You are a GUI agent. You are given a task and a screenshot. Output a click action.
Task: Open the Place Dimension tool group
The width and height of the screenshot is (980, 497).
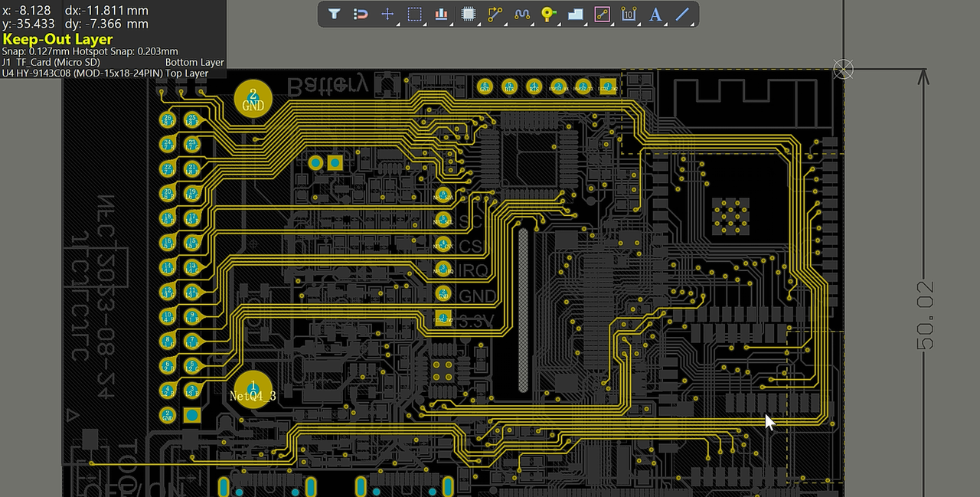click(x=629, y=14)
